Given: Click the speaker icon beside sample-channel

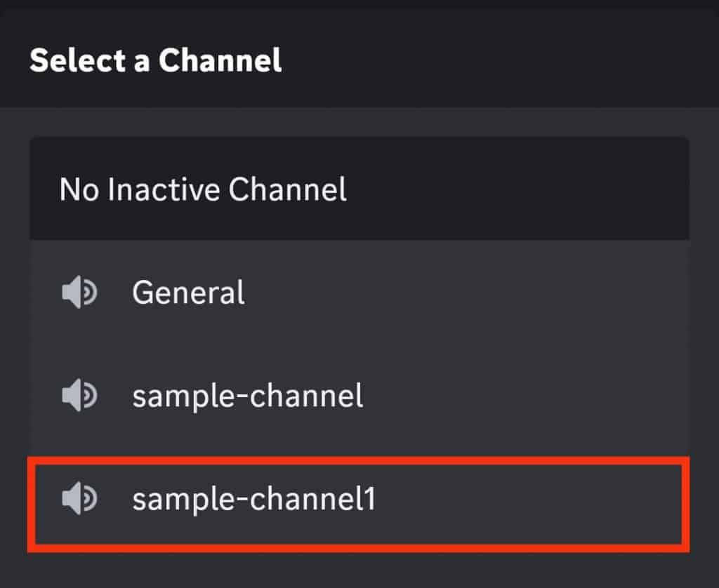Looking at the screenshot, I should coord(81,396).
